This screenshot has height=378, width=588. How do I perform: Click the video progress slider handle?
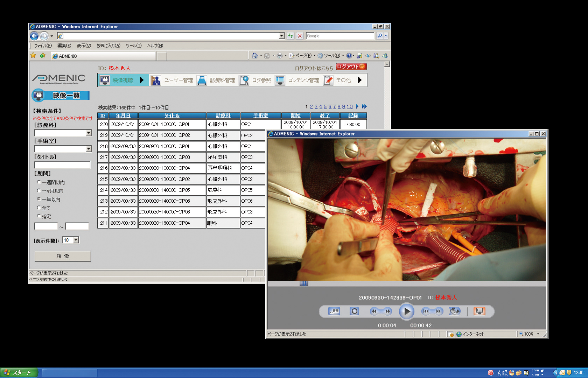304,283
